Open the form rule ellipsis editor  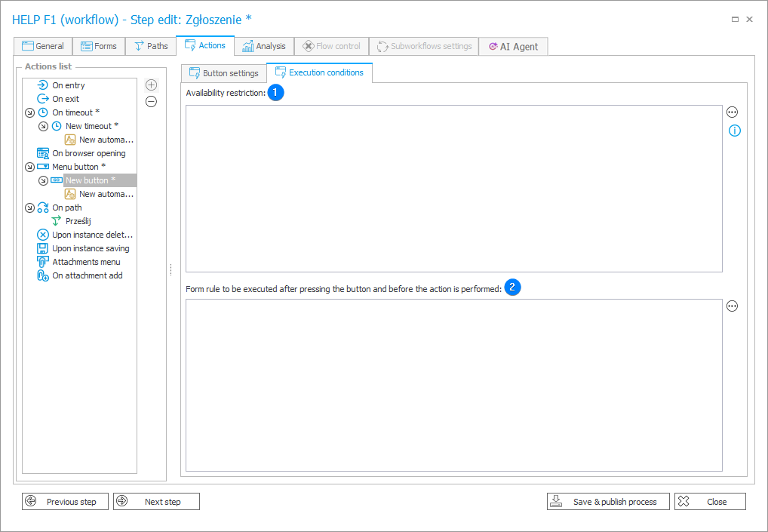tap(732, 306)
